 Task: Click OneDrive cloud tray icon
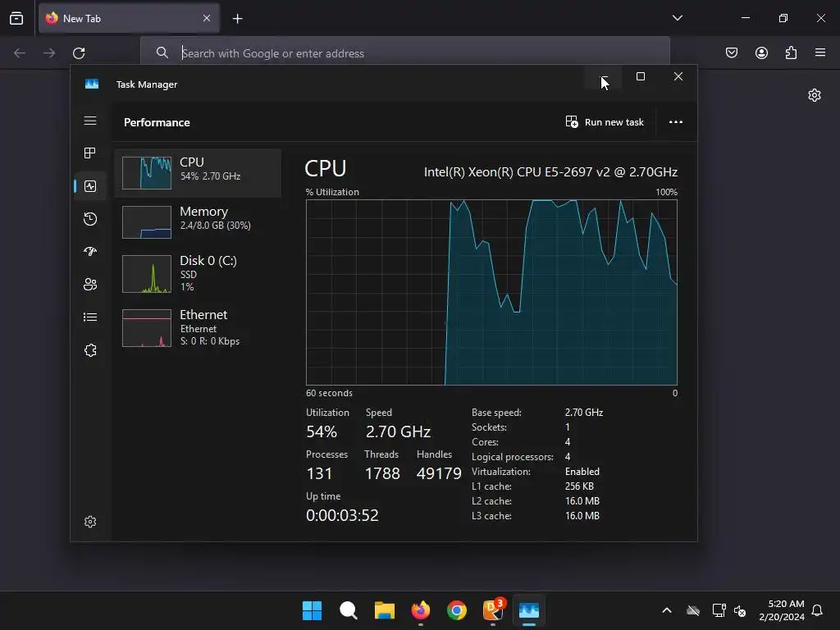pos(693,610)
